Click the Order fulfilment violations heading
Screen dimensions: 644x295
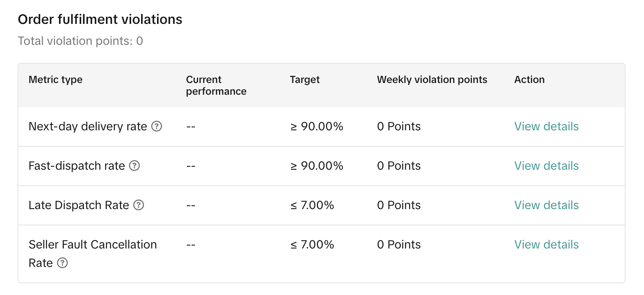[100, 19]
